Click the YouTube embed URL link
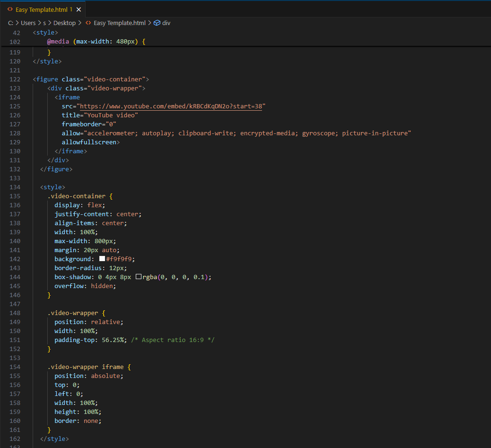Image resolution: width=491 pixels, height=448 pixels. [x=170, y=106]
